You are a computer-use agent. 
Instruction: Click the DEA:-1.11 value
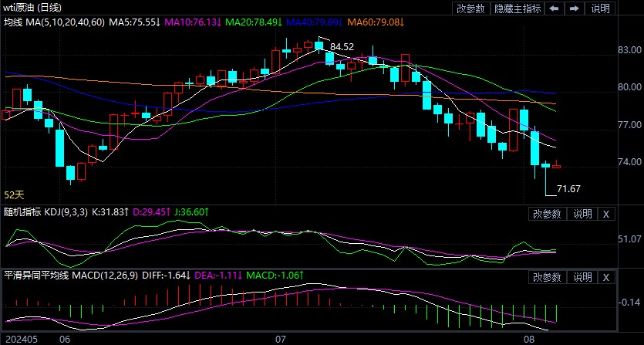pyautogui.click(x=217, y=276)
